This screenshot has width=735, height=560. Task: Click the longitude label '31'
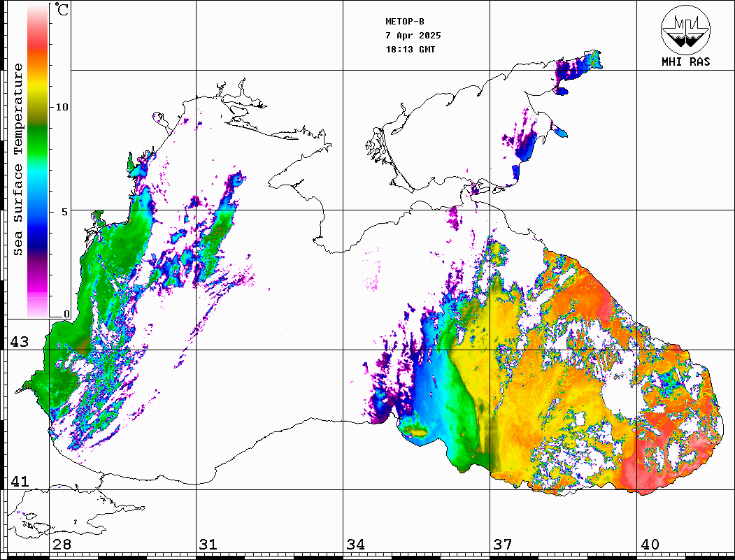tap(208, 544)
